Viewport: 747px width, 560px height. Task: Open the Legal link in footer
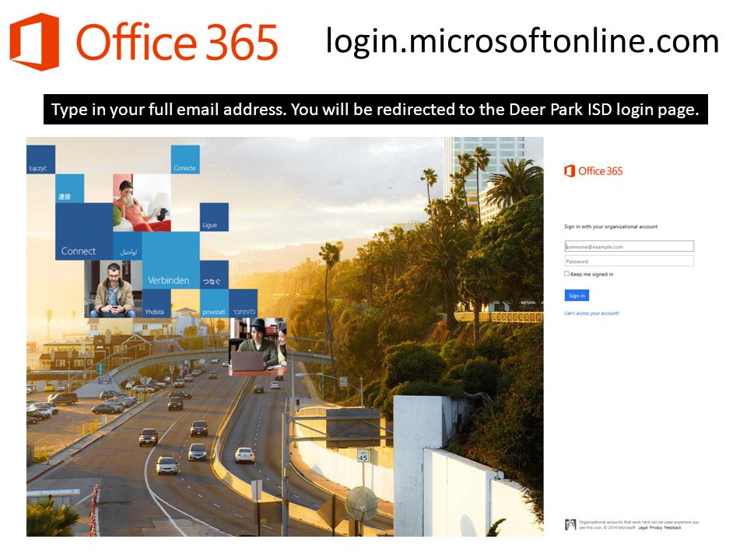click(x=643, y=527)
